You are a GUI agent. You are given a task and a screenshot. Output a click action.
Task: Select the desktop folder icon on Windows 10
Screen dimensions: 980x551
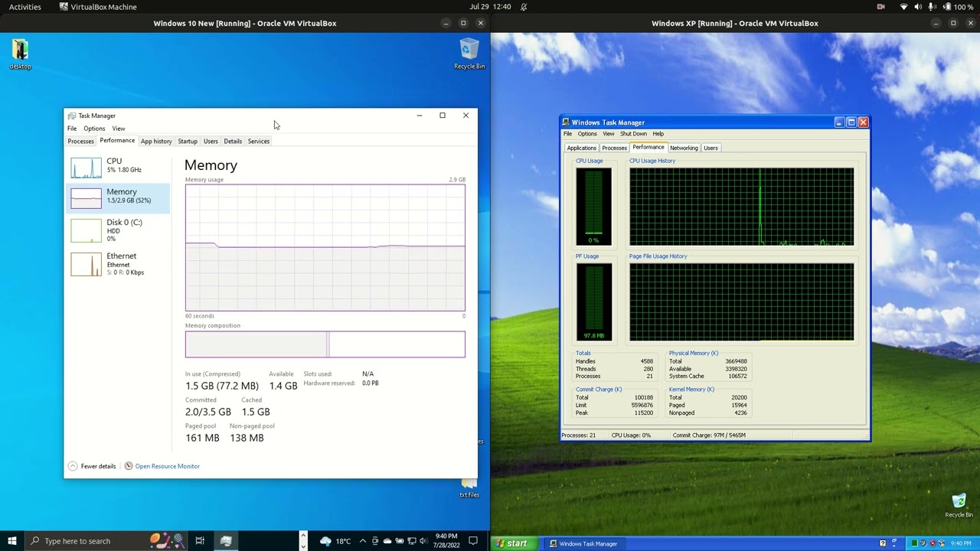pyautogui.click(x=21, y=55)
